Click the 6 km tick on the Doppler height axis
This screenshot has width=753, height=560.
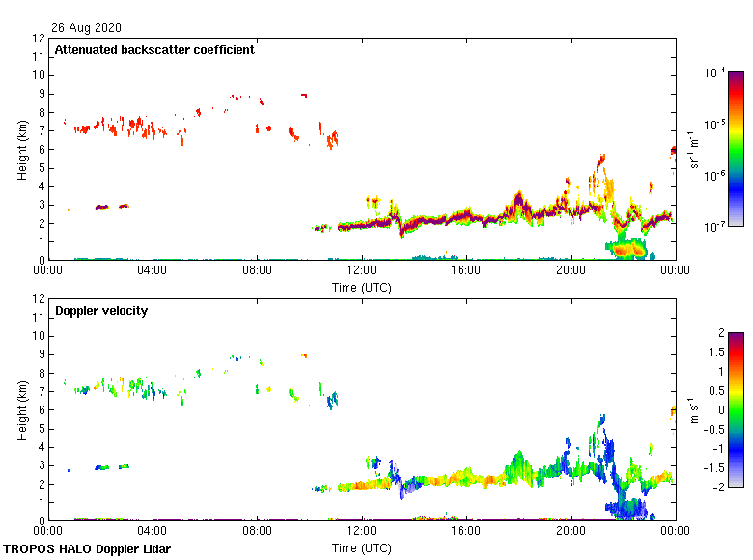tap(42, 410)
